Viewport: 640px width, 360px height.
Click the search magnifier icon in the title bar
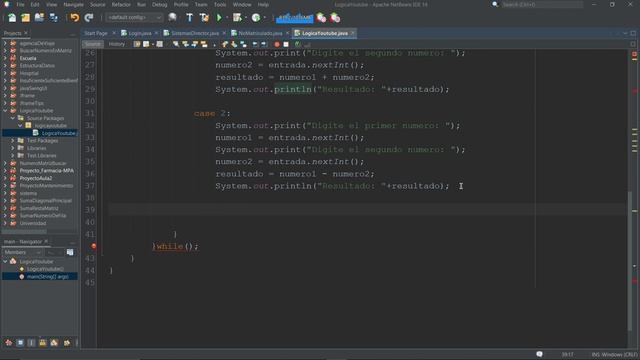[495, 4]
